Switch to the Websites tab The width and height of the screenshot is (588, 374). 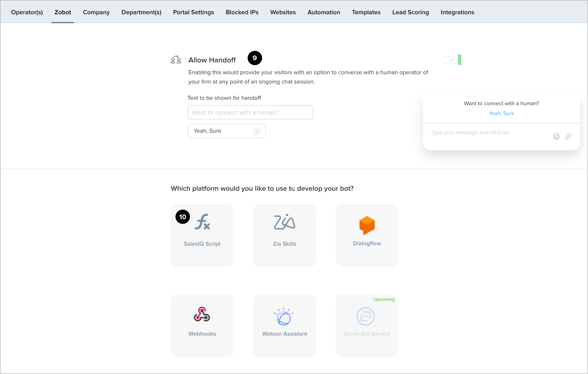[x=283, y=12]
